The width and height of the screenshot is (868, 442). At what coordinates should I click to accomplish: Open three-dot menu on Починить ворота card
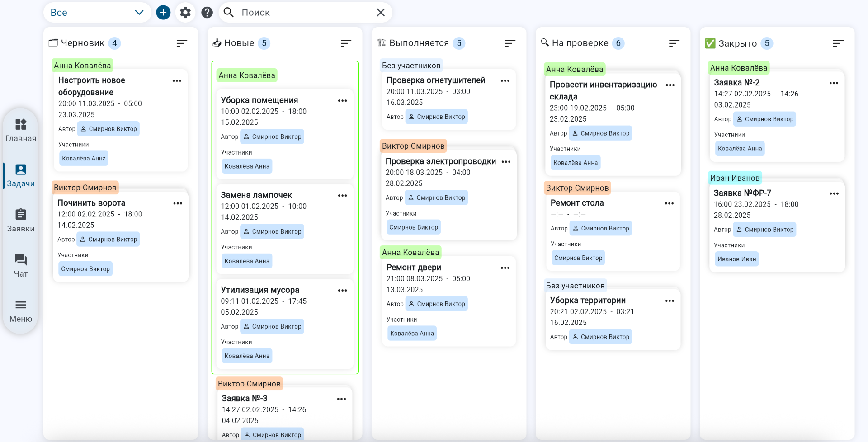pos(178,203)
